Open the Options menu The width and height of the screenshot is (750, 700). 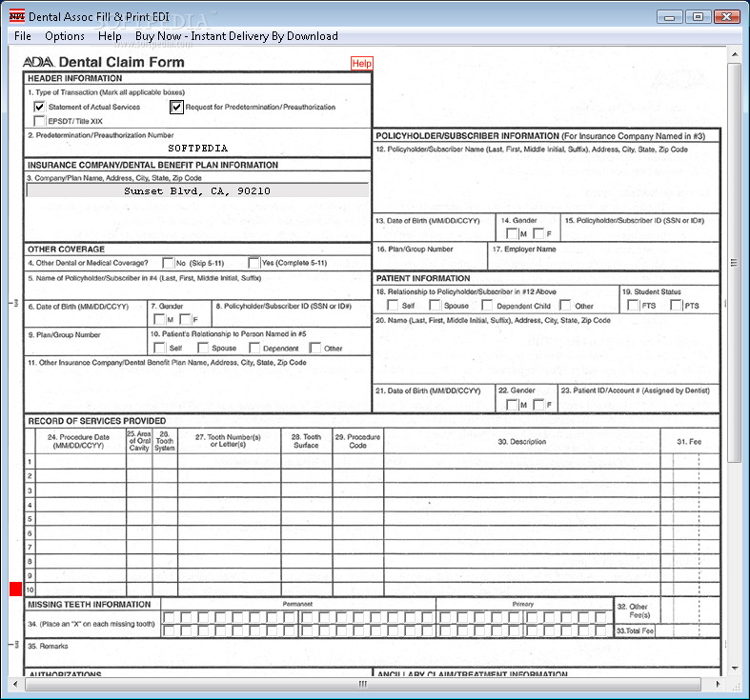click(x=65, y=36)
